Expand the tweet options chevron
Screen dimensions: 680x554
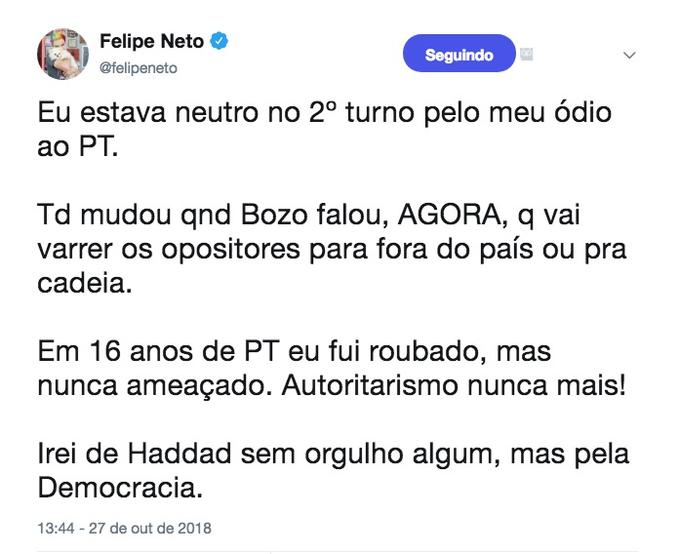pyautogui.click(x=629, y=56)
